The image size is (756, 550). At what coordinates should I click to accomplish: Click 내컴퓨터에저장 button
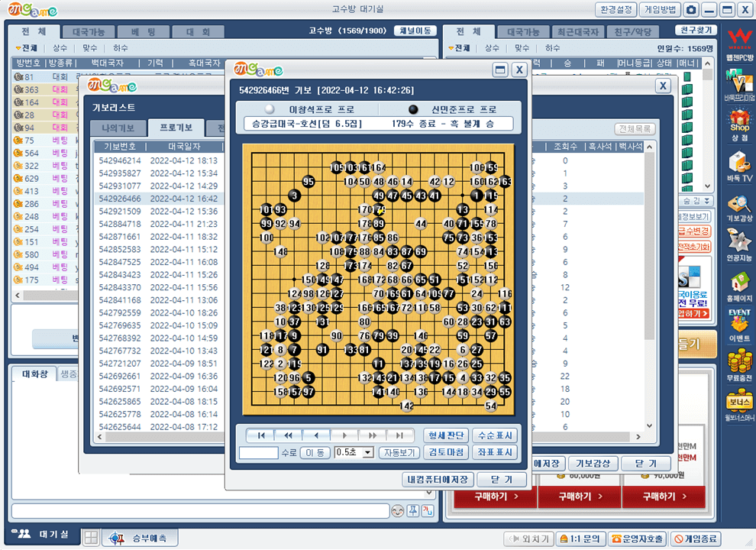click(x=438, y=480)
